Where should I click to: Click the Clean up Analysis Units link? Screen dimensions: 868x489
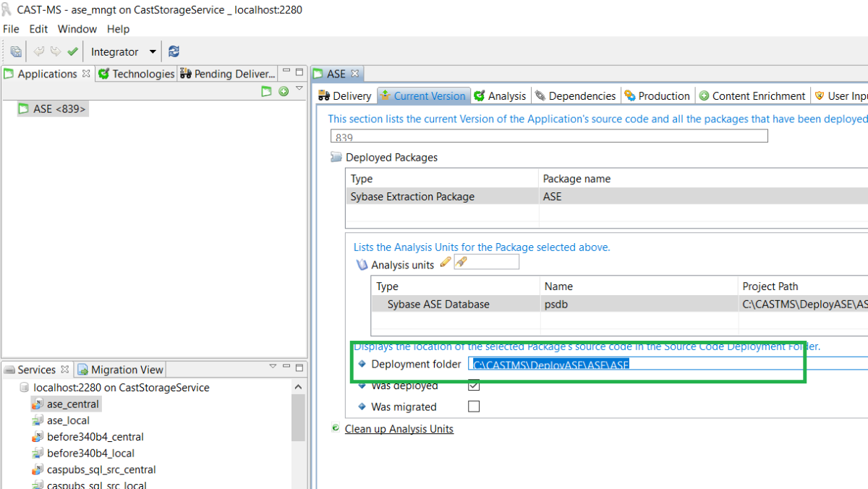[x=399, y=429]
